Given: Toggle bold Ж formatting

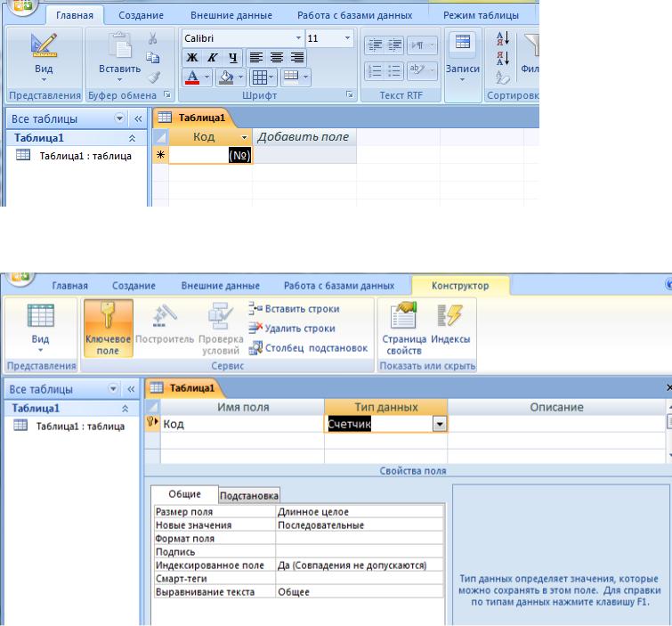Looking at the screenshot, I should tap(192, 58).
